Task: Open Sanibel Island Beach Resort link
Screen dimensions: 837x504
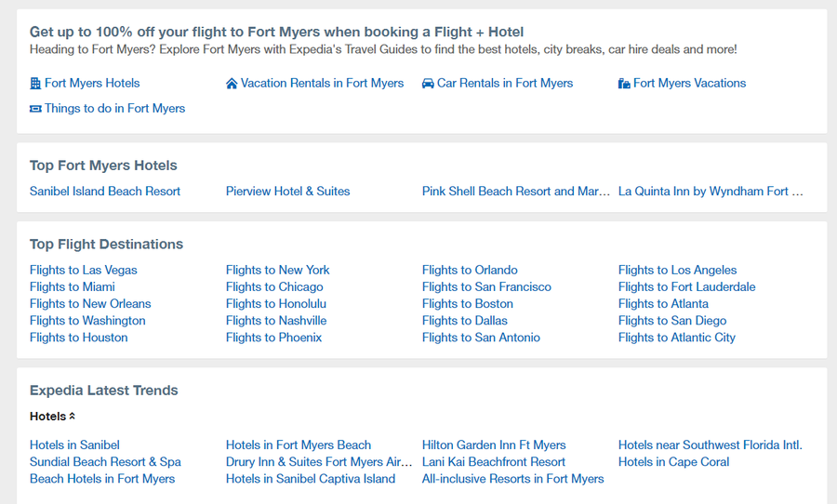Action: pyautogui.click(x=104, y=192)
